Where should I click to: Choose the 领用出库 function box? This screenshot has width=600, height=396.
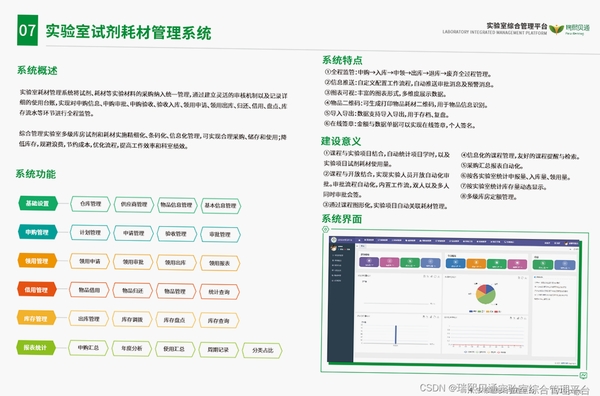click(x=176, y=263)
